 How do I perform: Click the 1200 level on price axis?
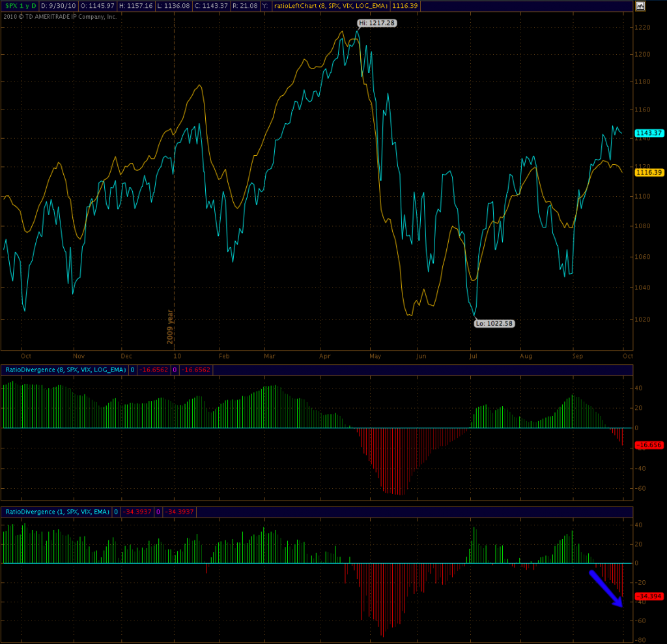(643, 55)
